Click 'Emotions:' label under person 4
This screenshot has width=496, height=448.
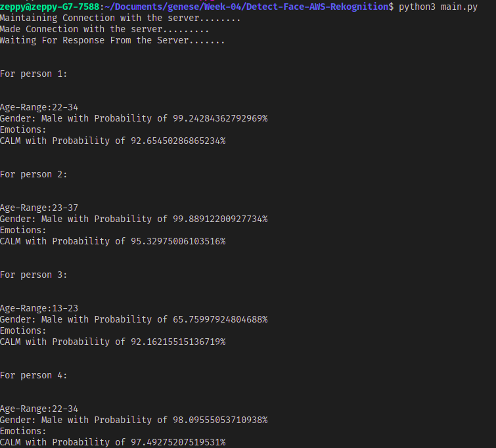click(x=23, y=431)
